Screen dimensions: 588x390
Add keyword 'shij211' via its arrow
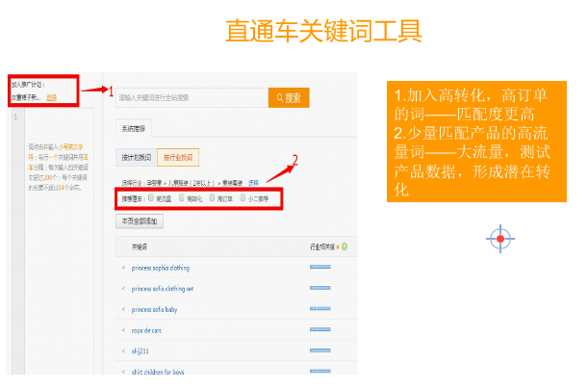123,351
